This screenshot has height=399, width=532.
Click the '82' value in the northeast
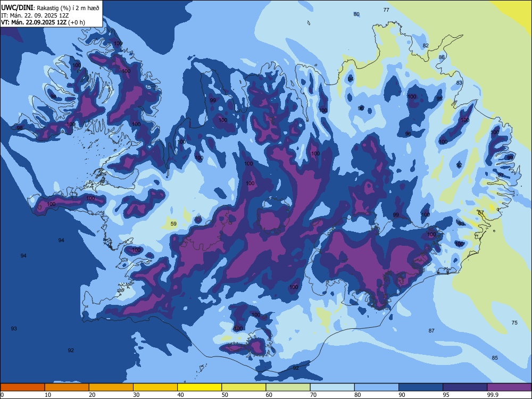point(426,45)
